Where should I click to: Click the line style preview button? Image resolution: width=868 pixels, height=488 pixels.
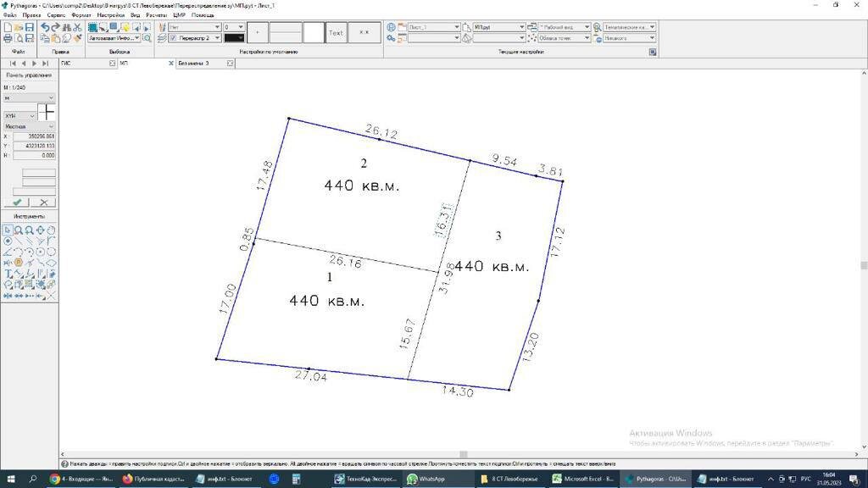(286, 33)
